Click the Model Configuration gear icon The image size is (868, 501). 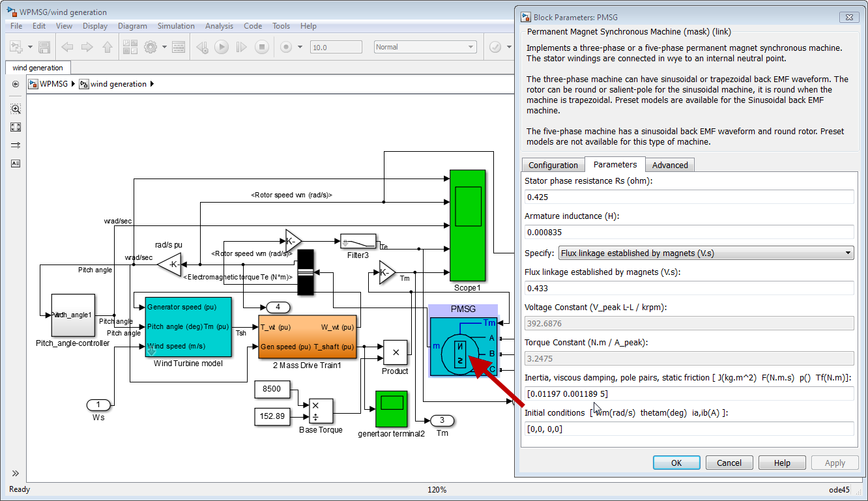151,47
